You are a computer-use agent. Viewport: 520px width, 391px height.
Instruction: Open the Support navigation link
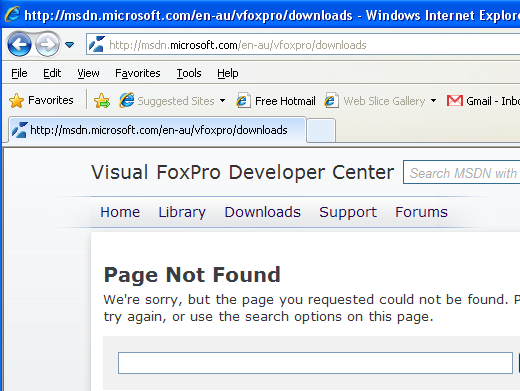click(x=348, y=212)
